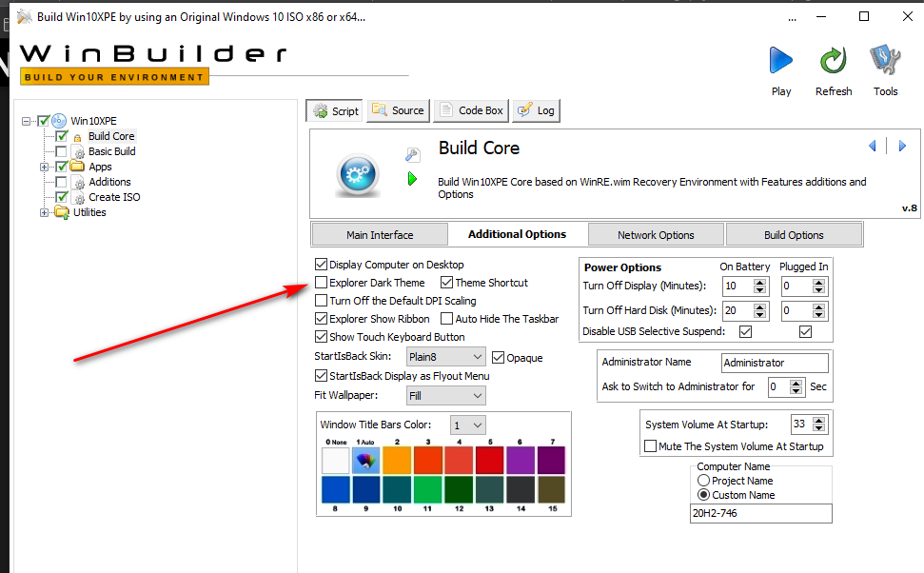Click the edit script wrench icon
The width and height of the screenshot is (924, 573).
[x=412, y=154]
